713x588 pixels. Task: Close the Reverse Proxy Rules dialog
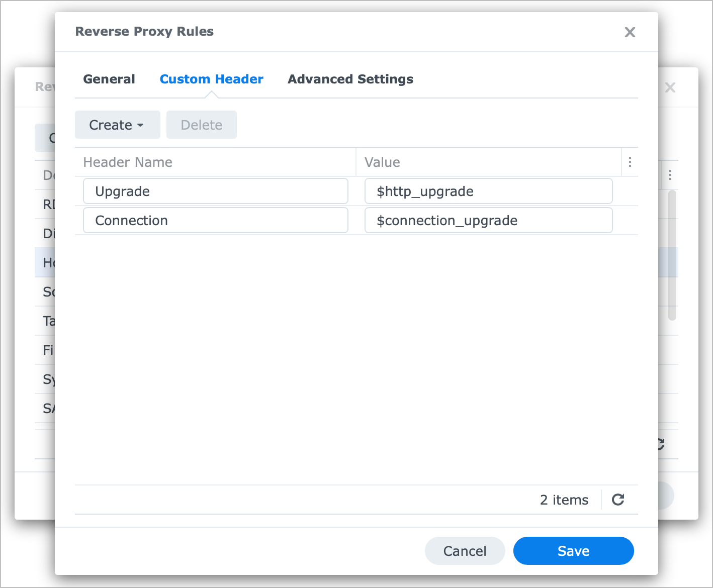630,32
